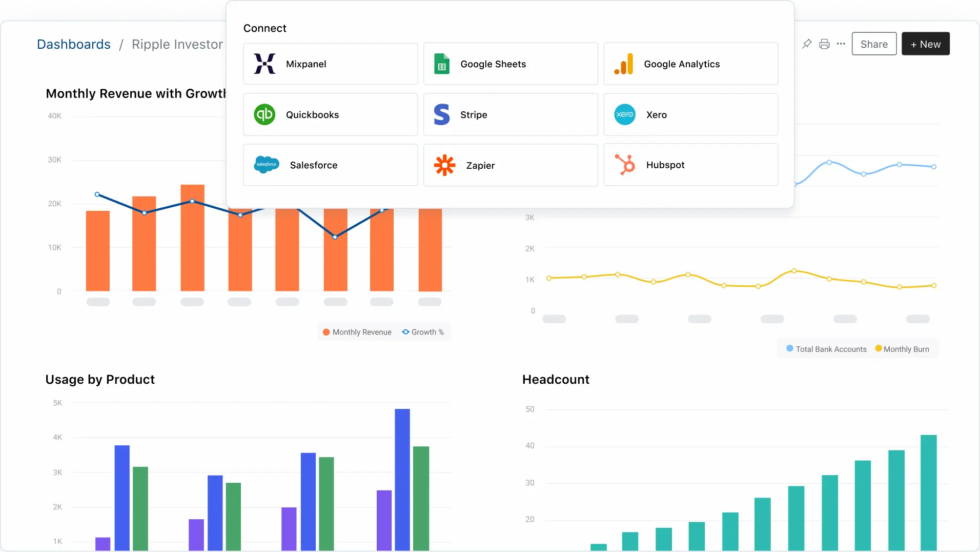Click the Mixpanel logo icon

pos(264,64)
